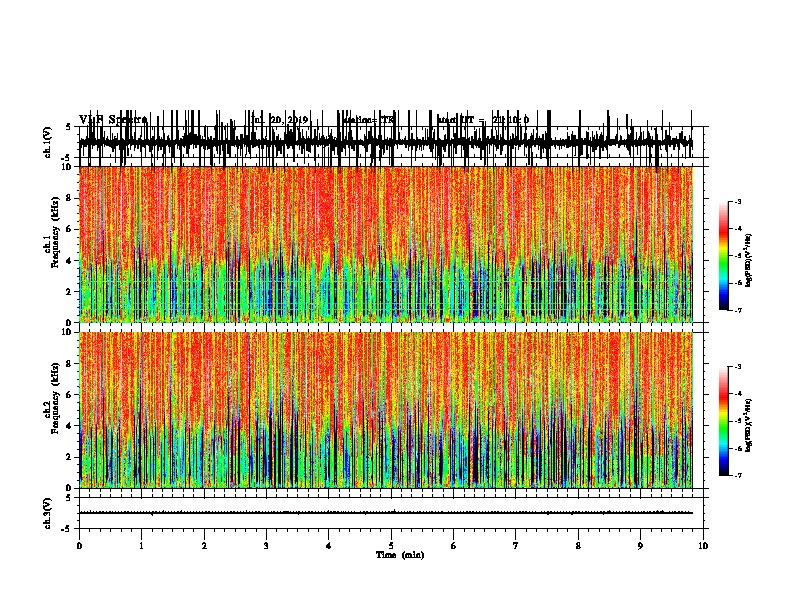Click the station label in the header
792x612 pixels.
coord(368,120)
